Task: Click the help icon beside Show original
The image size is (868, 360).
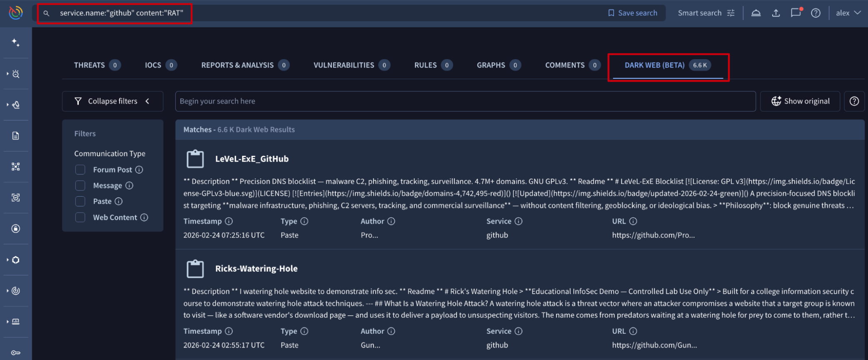Action: pyautogui.click(x=854, y=101)
